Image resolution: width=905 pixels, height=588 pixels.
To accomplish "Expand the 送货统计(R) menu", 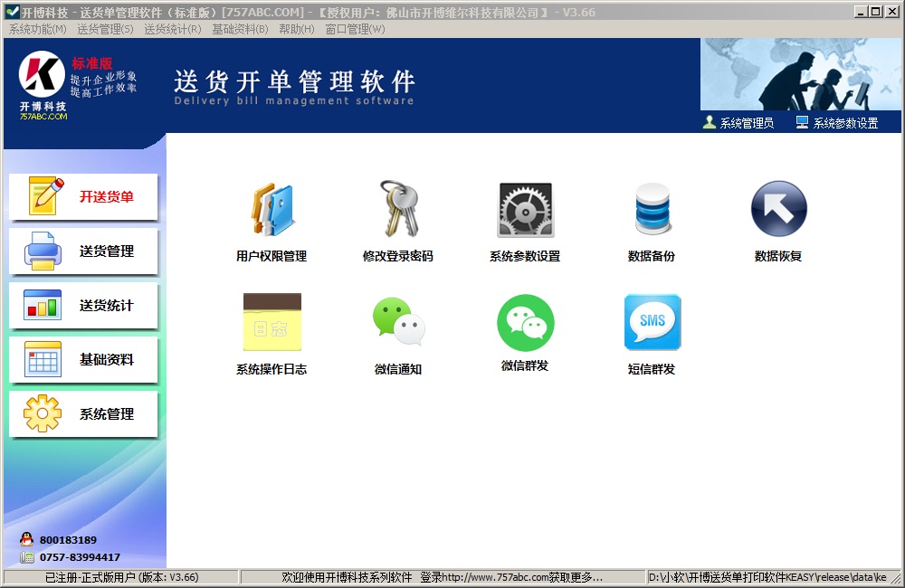I will point(172,29).
